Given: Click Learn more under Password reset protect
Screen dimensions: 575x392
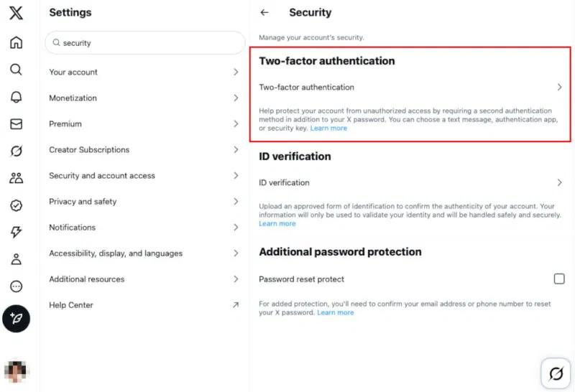Looking at the screenshot, I should 336,312.
